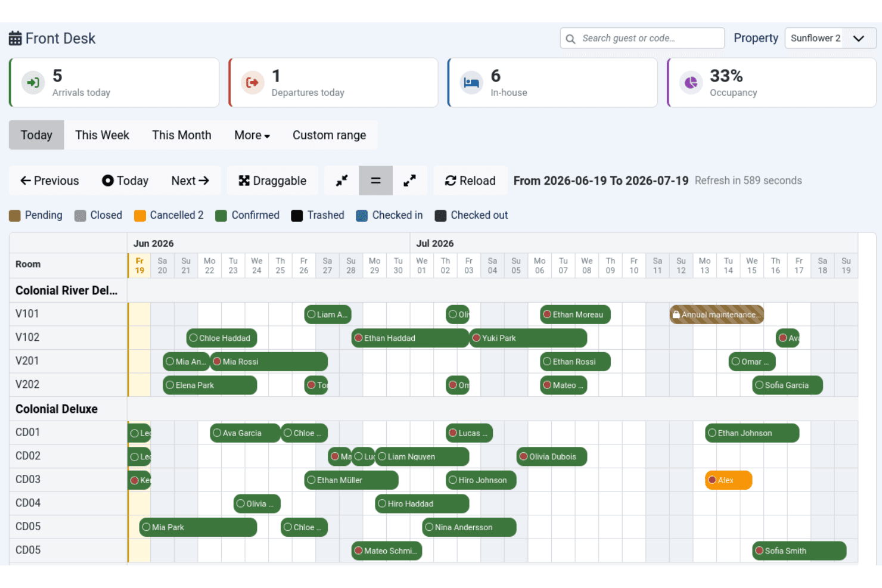Go to the Previous period
This screenshot has width=882, height=588.
(49, 181)
